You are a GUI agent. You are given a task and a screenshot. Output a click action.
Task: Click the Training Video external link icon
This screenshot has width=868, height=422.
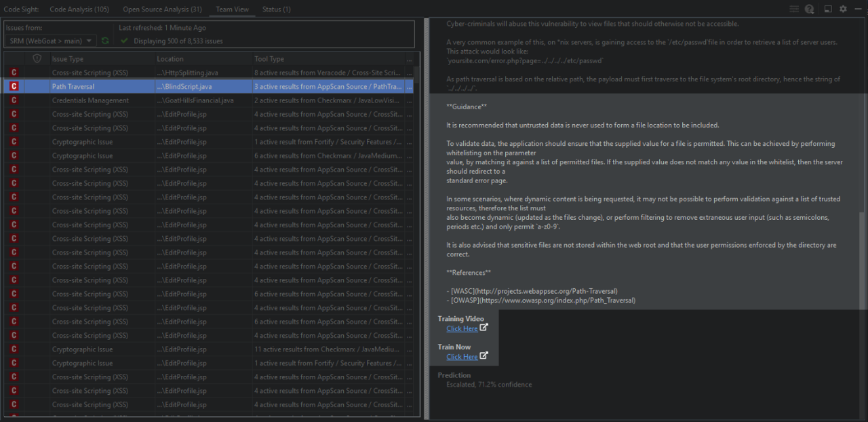point(484,328)
